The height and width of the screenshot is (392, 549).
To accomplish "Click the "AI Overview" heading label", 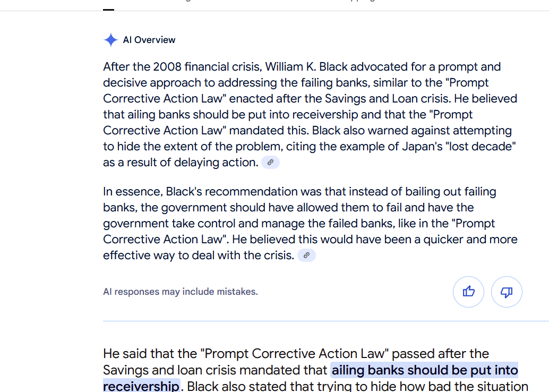I will pyautogui.click(x=149, y=40).
